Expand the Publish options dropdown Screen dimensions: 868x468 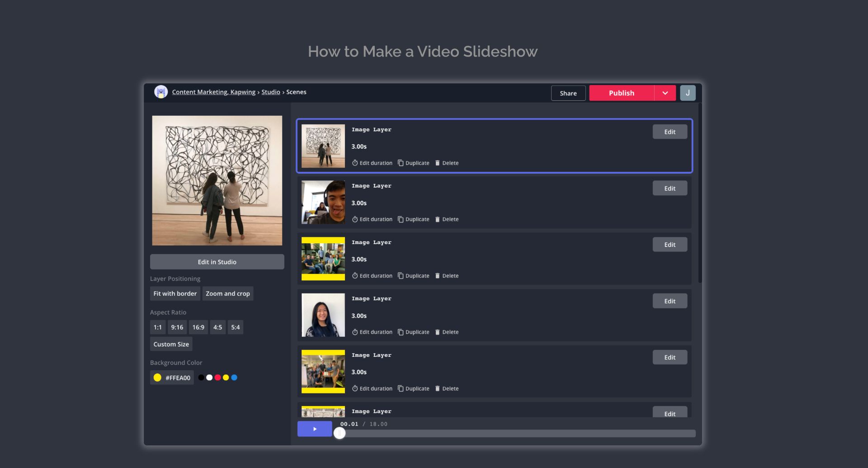665,93
